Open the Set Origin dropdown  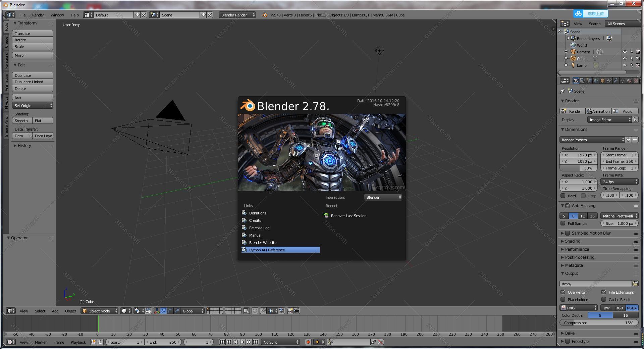33,106
